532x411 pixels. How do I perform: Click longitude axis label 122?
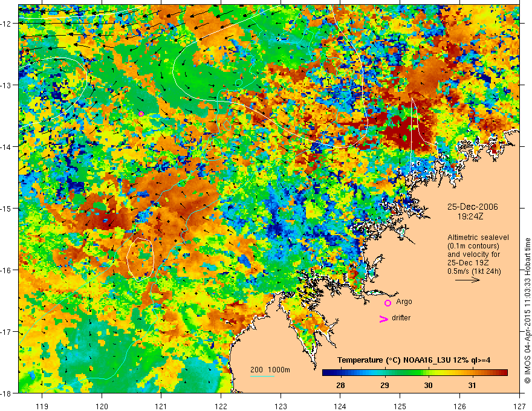(221, 406)
